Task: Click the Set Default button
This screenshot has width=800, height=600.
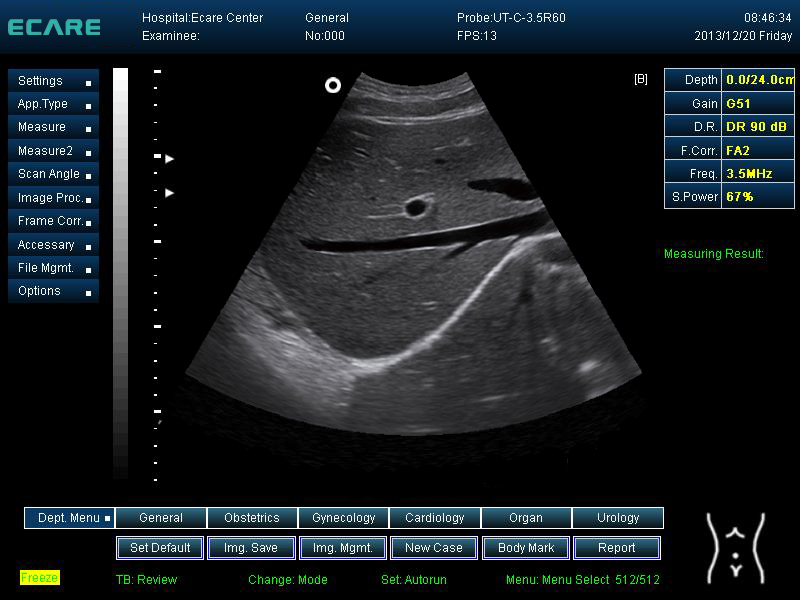Action: (160, 548)
